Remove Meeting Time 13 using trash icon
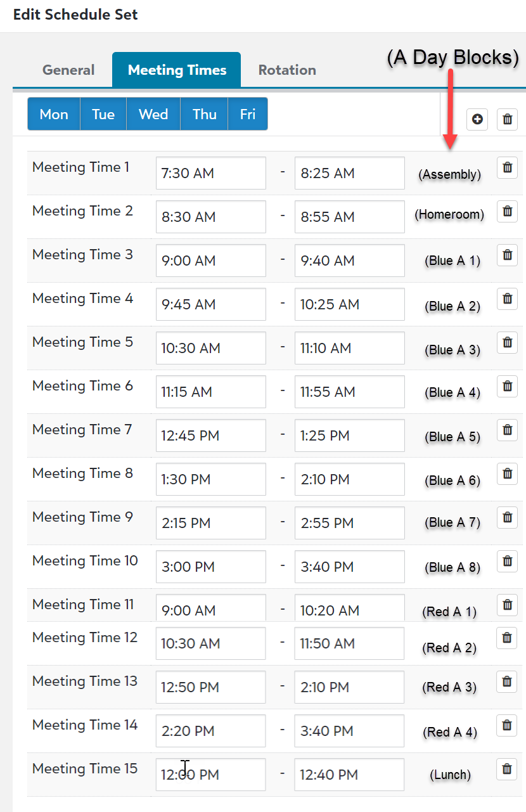Viewport: 526px width, 812px height. click(x=507, y=681)
